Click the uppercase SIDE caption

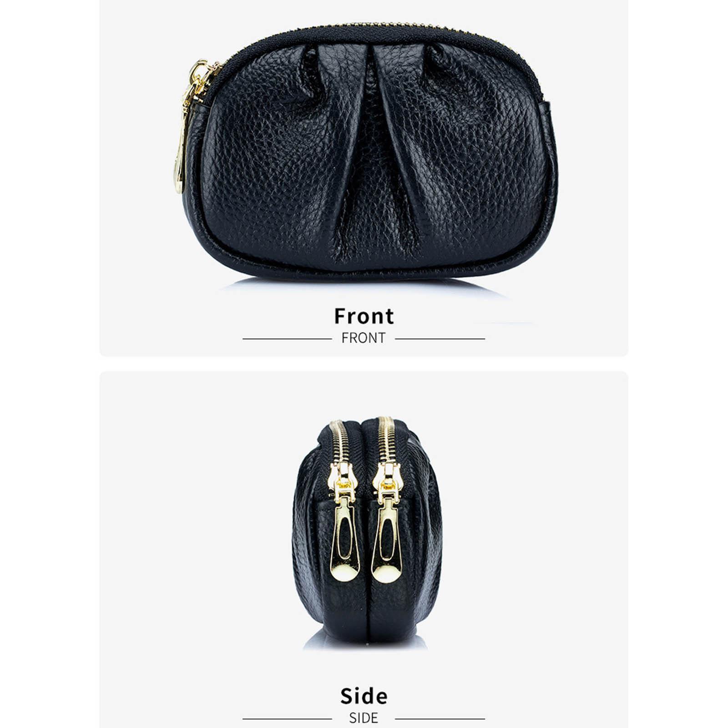coord(364,718)
